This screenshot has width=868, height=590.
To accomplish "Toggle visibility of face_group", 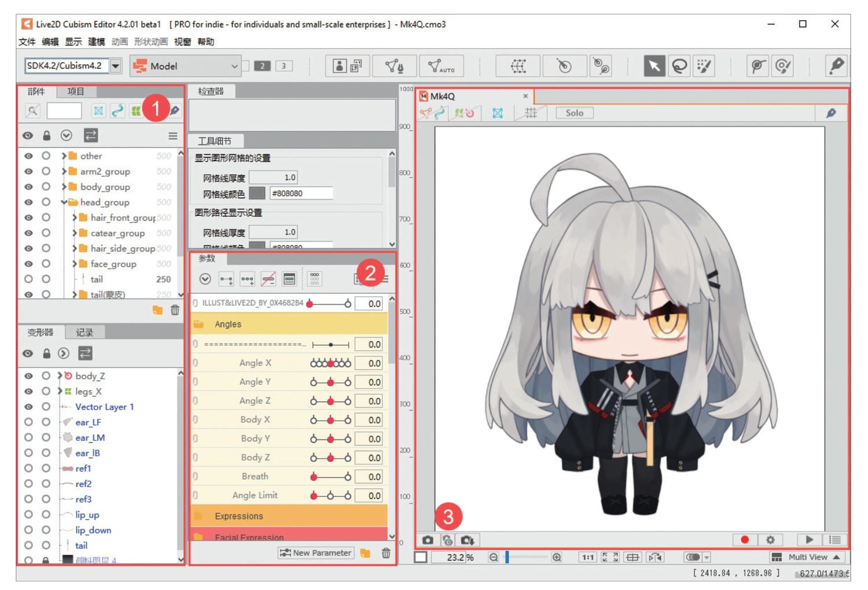I will coord(28,263).
